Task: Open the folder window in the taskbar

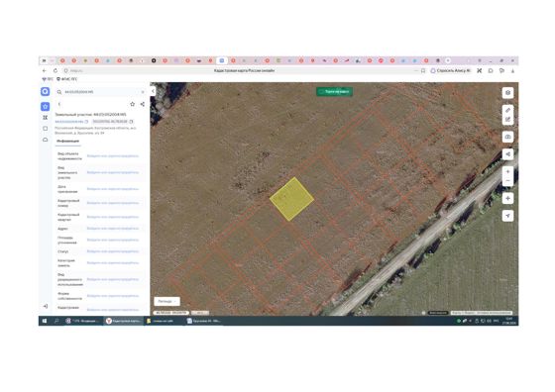Action: tap(160, 321)
